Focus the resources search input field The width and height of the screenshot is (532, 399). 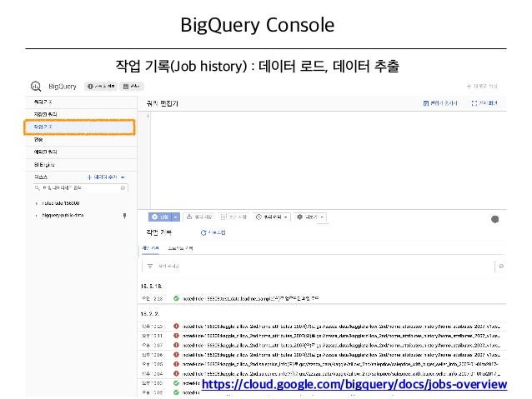click(x=81, y=187)
